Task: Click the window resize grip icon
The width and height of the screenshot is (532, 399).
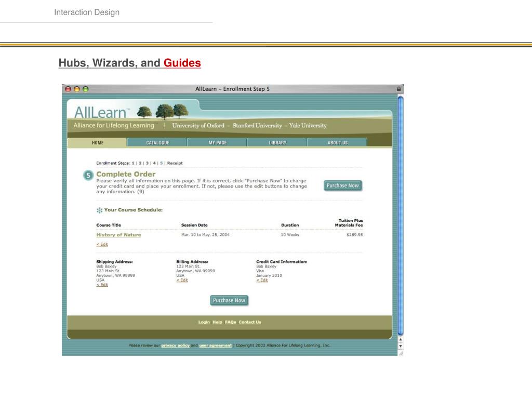Action: pyautogui.click(x=401, y=353)
